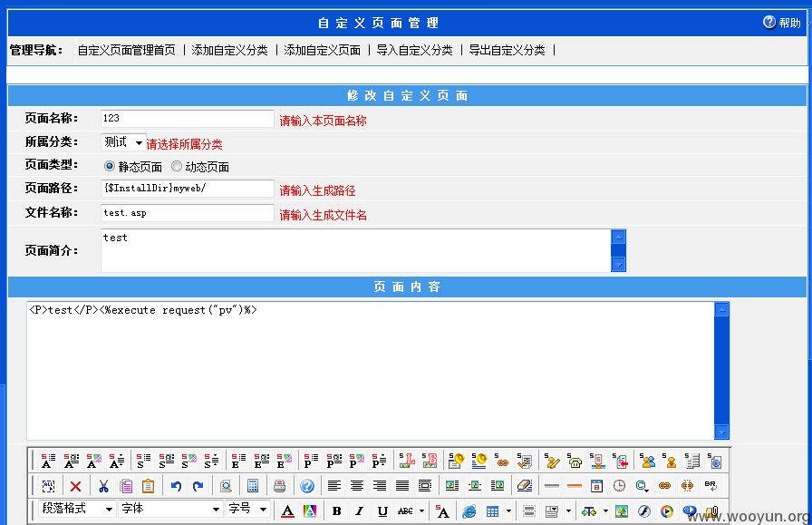Click the red X delete icon
The width and height of the screenshot is (812, 525).
(75, 486)
